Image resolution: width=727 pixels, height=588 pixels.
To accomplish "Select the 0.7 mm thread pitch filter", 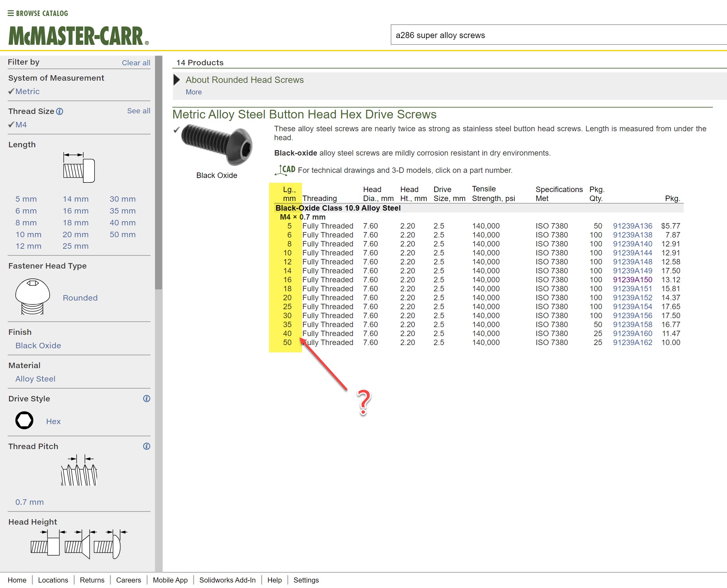I will 29,502.
